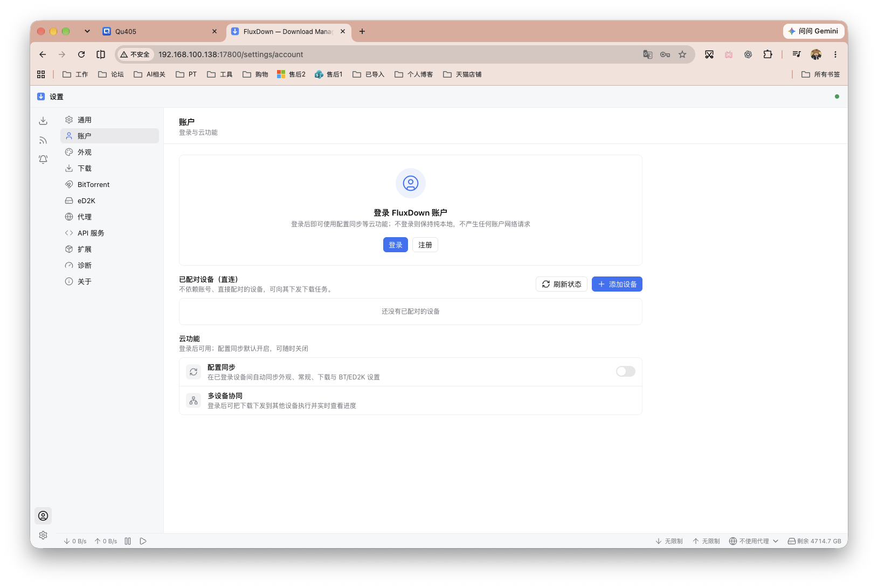Viewport: 878px width, 588px height.
Task: Click the alarm bell icon in the app rail
Action: point(43,160)
